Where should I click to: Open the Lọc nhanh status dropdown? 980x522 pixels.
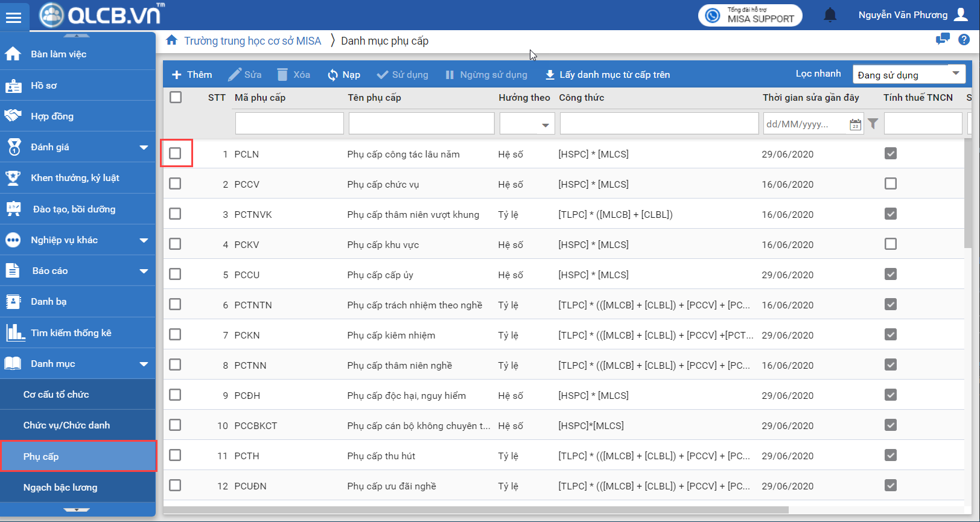point(909,74)
